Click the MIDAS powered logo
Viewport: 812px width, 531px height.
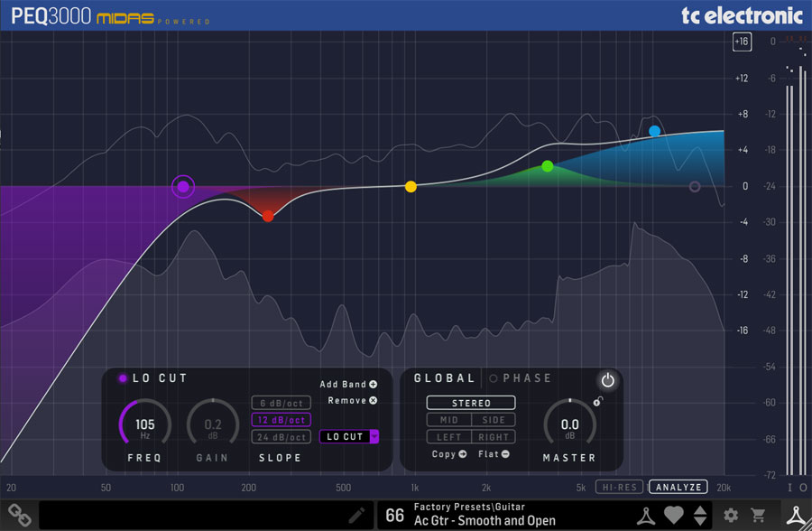point(153,19)
